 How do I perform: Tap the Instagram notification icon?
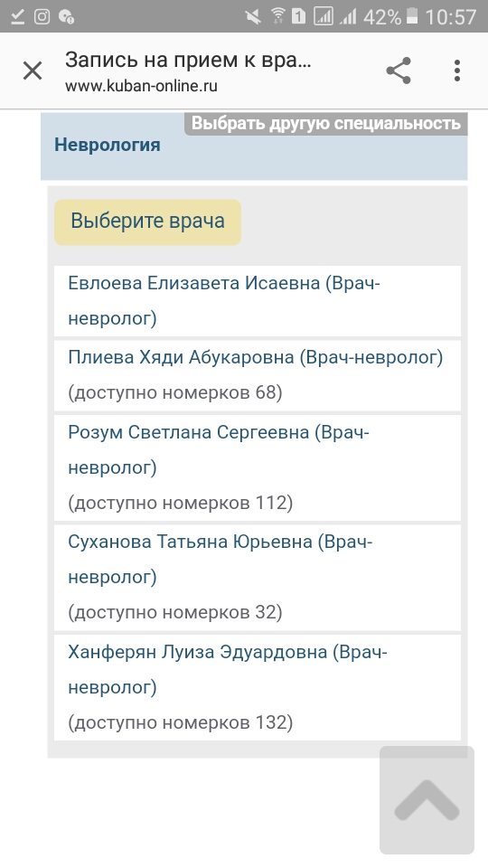pos(42,16)
